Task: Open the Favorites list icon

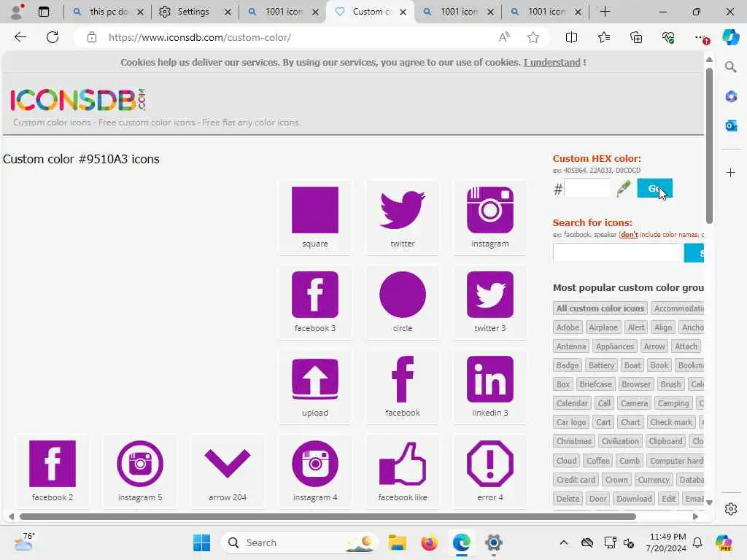Action: 603,37
